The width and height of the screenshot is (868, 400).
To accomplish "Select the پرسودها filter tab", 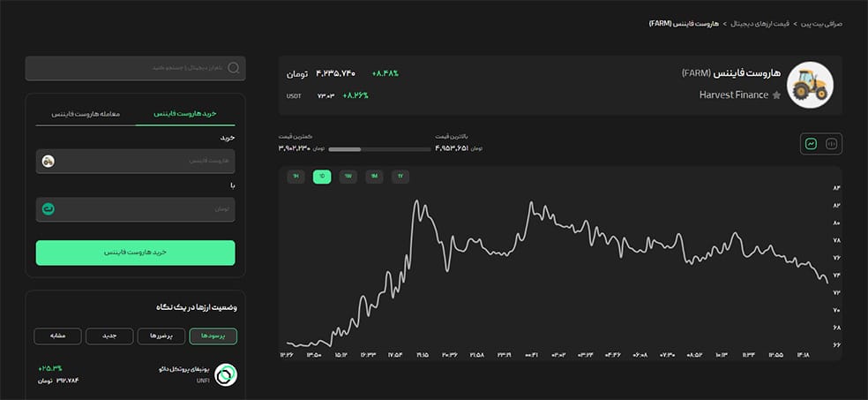I will [x=213, y=336].
